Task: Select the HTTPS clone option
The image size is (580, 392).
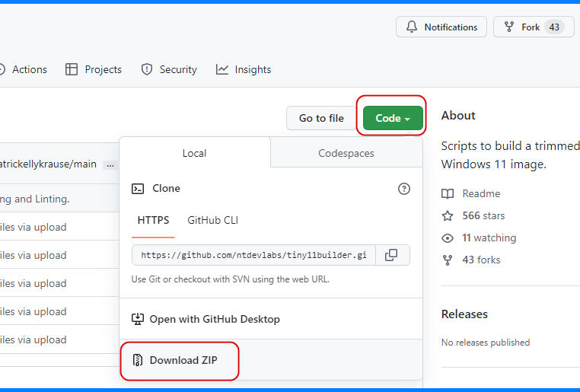Action: pos(153,220)
